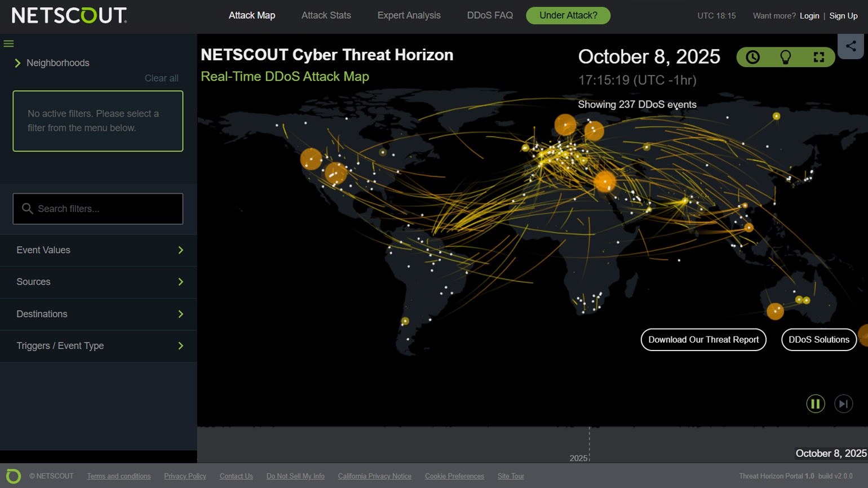Enter fullscreen map view
This screenshot has height=488, width=868.
pyautogui.click(x=818, y=57)
